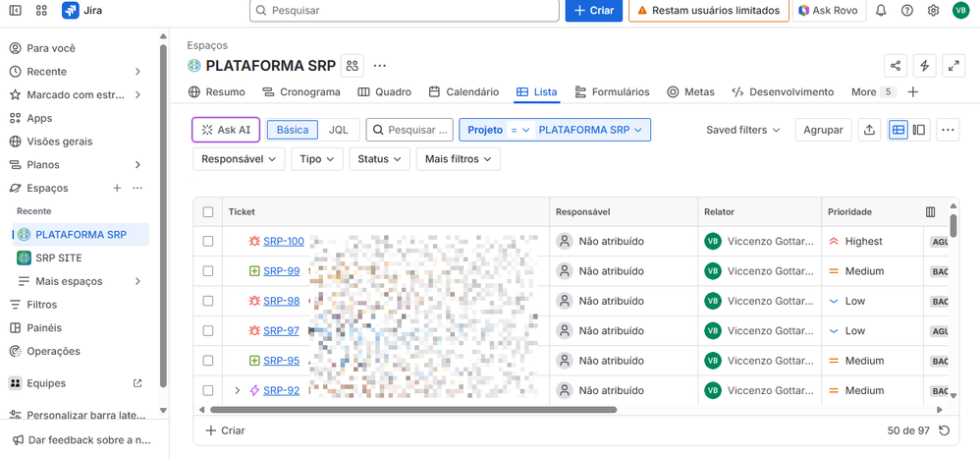The height and width of the screenshot is (459, 980).
Task: Open the Cronograma tab
Action: tap(301, 92)
